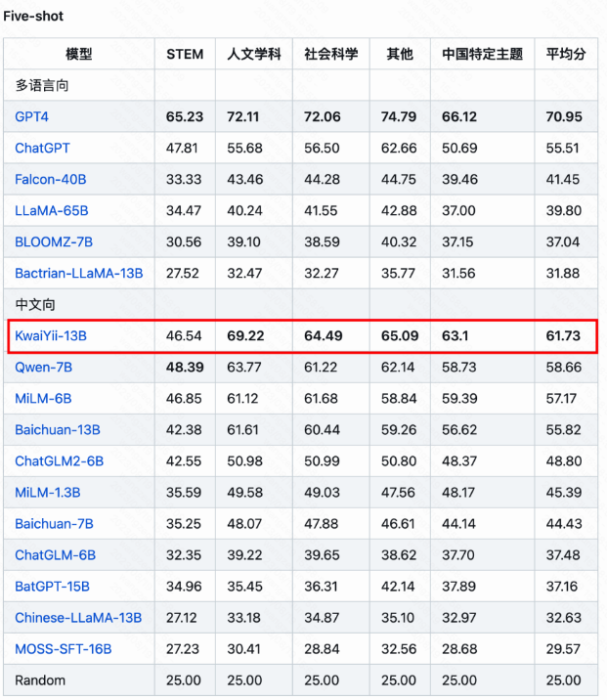Open the Qwen-7B link
Viewport: 607px width, 700px height.
(x=43, y=367)
